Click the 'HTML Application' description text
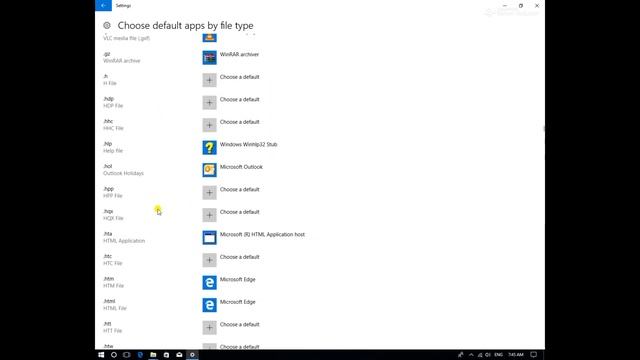Image resolution: width=640 pixels, height=360 pixels. point(124,240)
